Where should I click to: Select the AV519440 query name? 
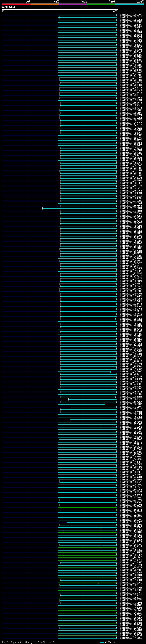point(8,8)
